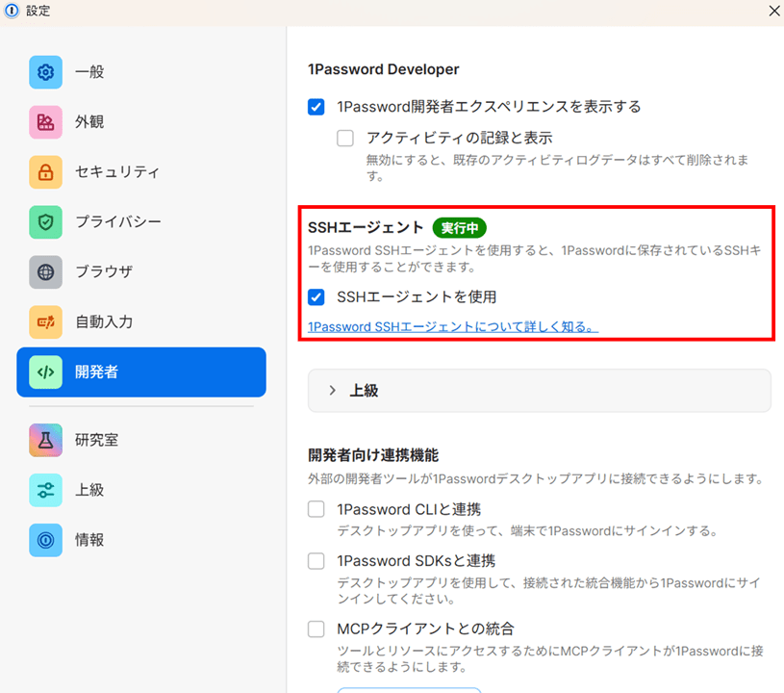Click the ブラウザ globe icon

45,272
